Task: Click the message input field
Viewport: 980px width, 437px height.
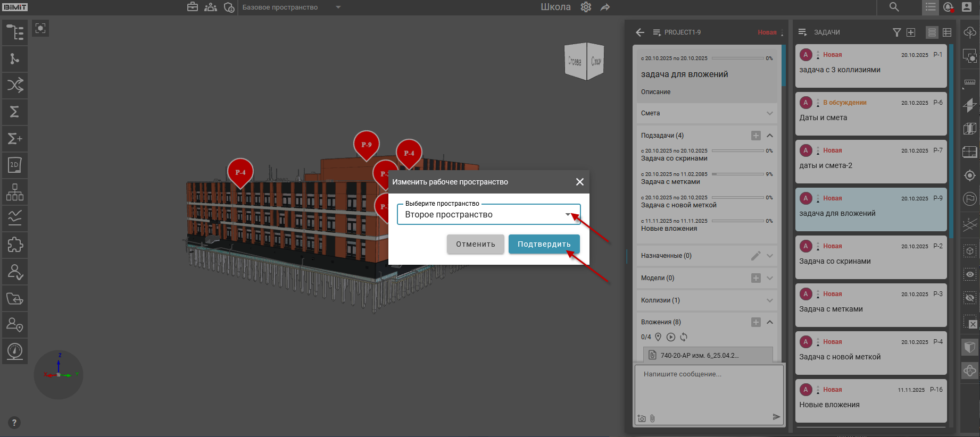Action: click(x=708, y=388)
